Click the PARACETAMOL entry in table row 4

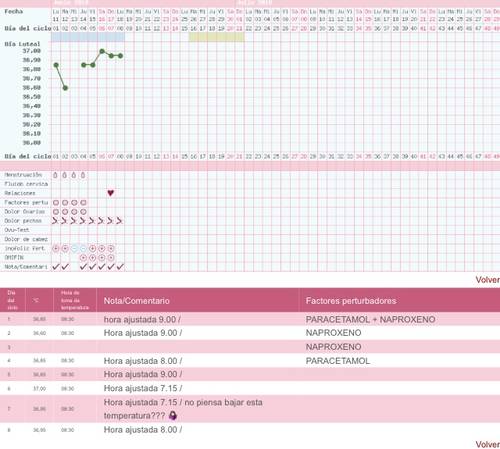(x=338, y=361)
